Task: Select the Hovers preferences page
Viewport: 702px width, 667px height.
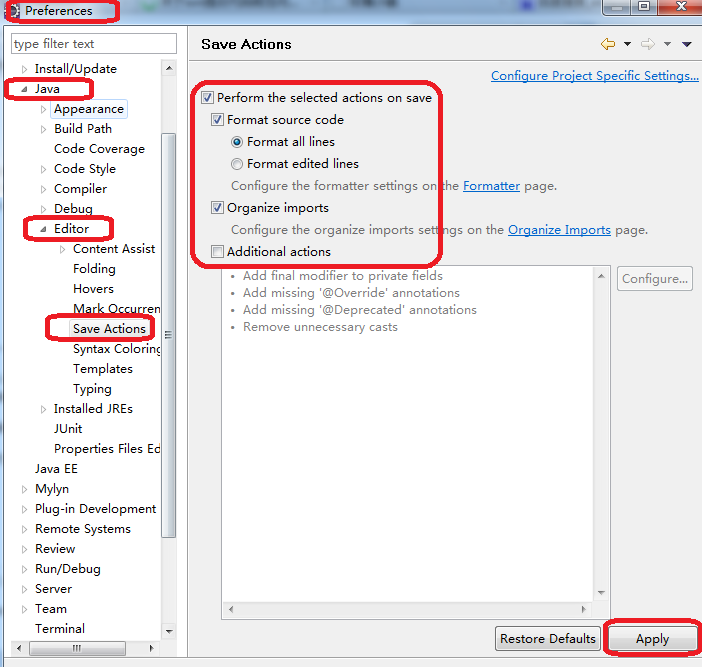Action: (x=94, y=289)
